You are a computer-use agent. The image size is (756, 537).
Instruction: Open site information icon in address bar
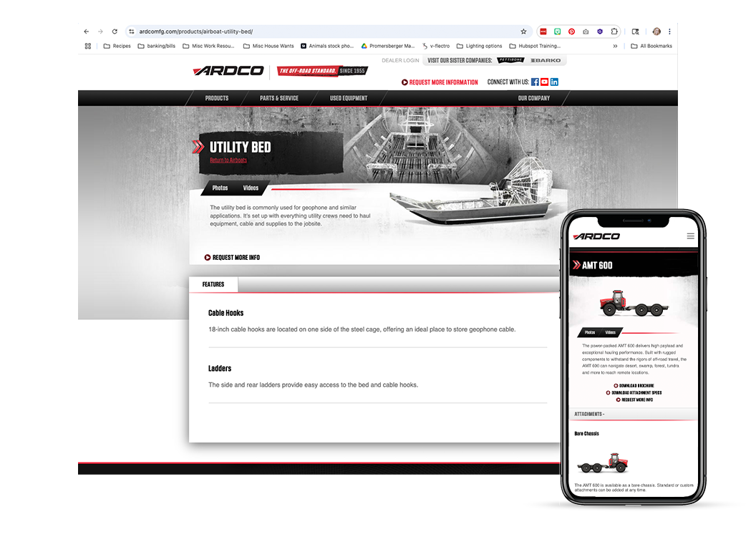point(132,32)
